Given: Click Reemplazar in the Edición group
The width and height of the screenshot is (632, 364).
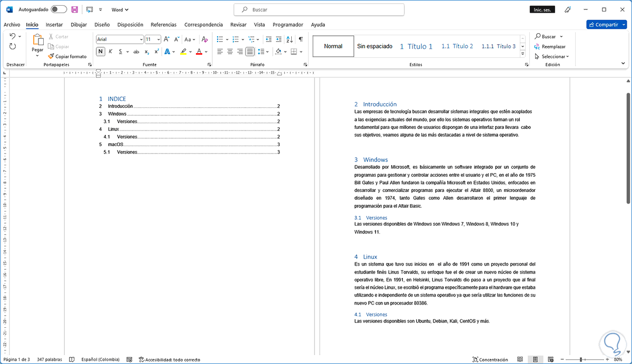Looking at the screenshot, I should pos(553,46).
